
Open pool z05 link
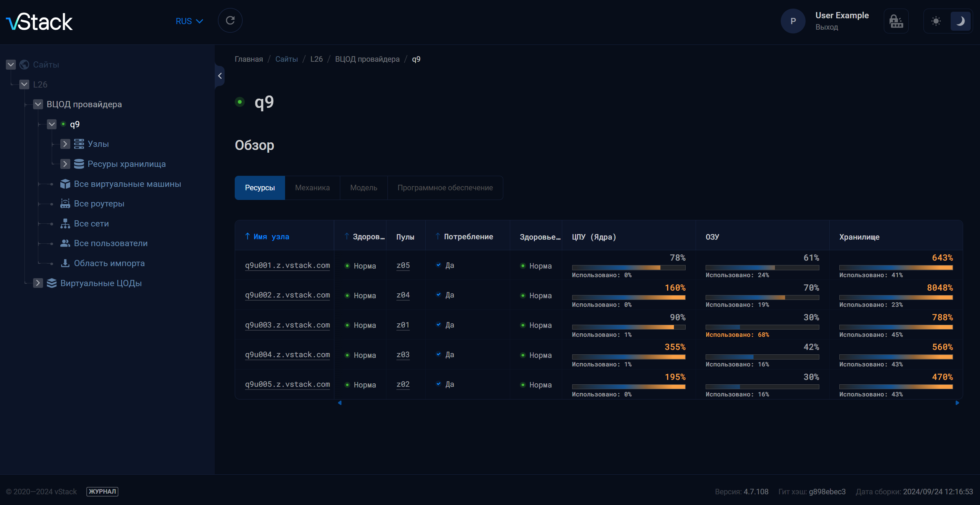pos(403,265)
